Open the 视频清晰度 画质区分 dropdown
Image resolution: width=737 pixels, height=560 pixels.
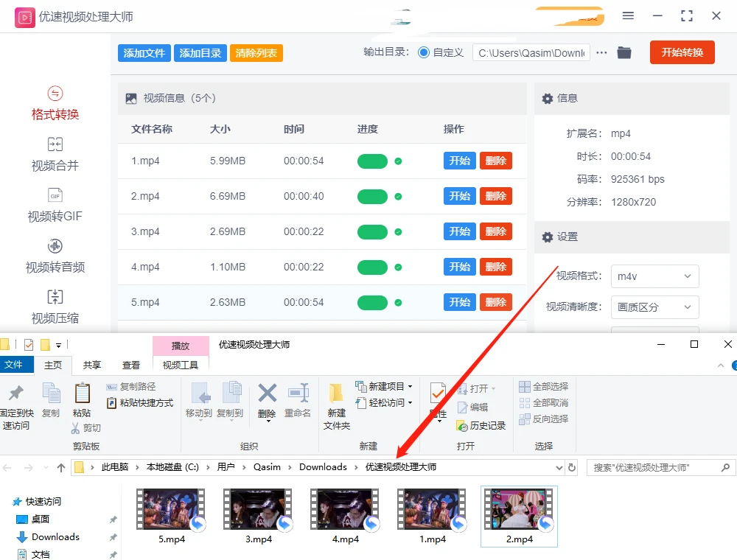(654, 307)
